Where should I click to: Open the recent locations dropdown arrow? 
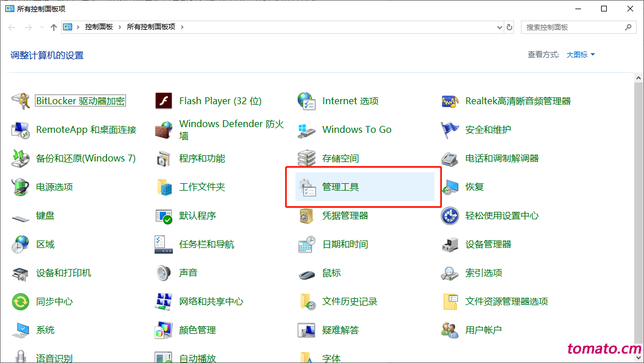[x=42, y=27]
